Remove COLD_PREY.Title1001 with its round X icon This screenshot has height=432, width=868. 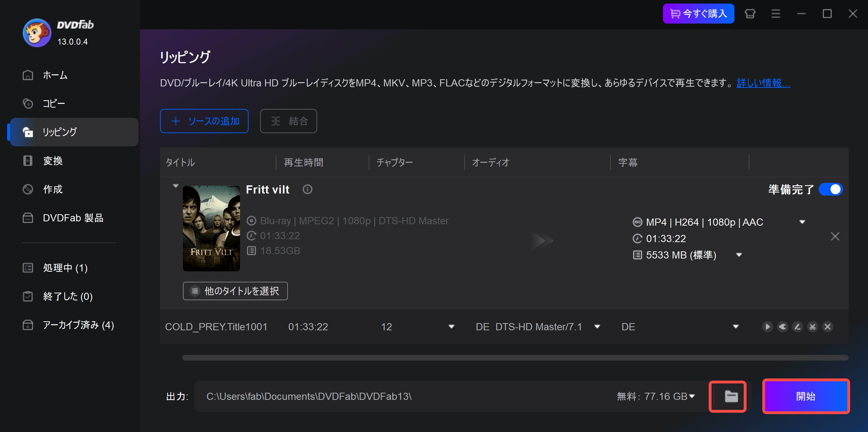828,327
